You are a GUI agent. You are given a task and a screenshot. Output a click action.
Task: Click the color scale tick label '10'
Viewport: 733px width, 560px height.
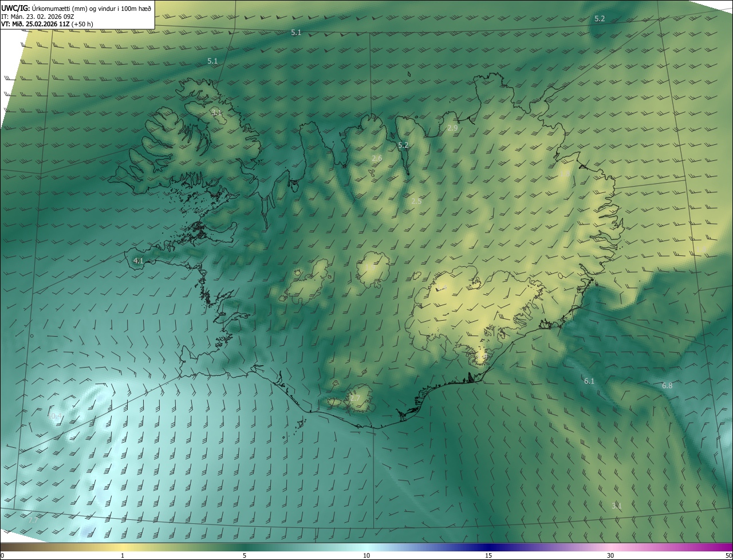[366, 555]
